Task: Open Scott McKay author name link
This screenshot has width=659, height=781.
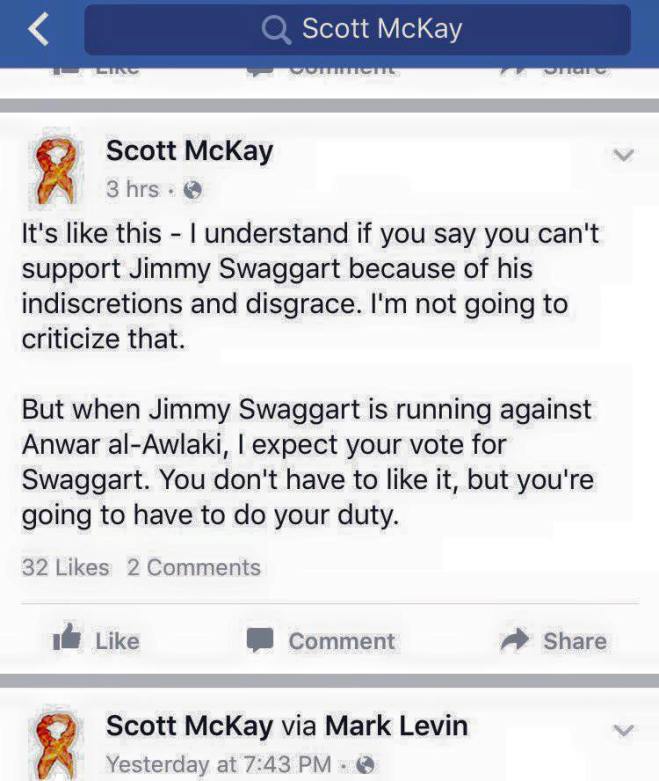Action: [x=189, y=151]
